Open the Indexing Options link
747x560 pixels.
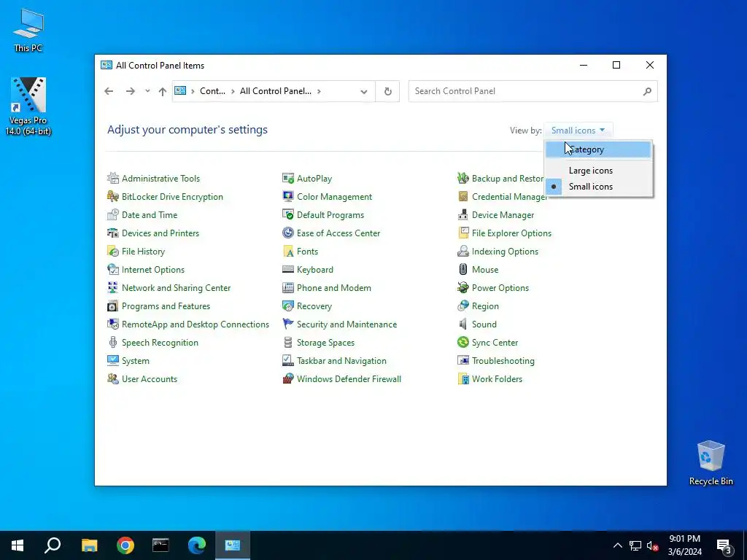505,252
